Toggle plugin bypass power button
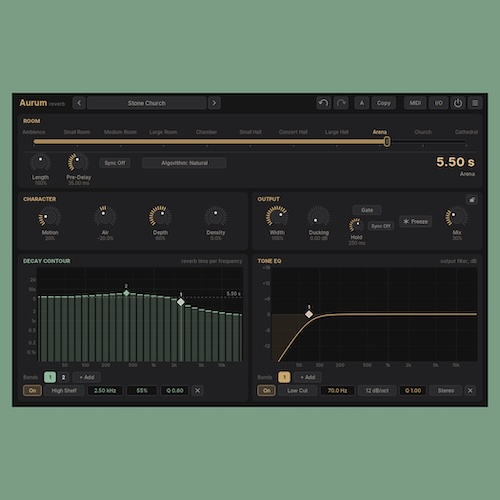Image resolution: width=500 pixels, height=500 pixels. [x=458, y=103]
